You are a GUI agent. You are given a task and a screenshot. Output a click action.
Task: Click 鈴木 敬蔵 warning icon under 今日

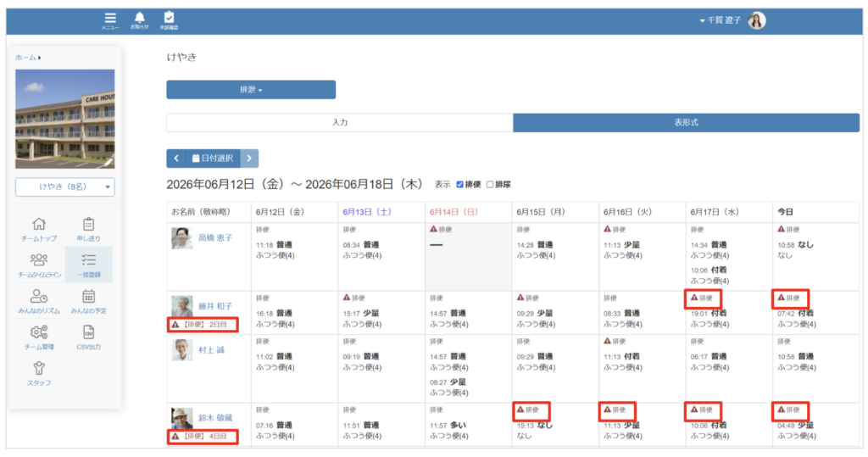tap(781, 410)
